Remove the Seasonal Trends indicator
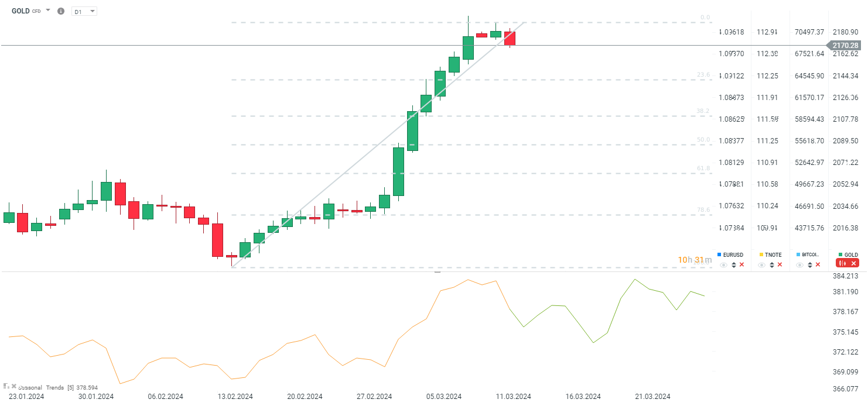Screen dimensions: 868x406 tap(14, 386)
